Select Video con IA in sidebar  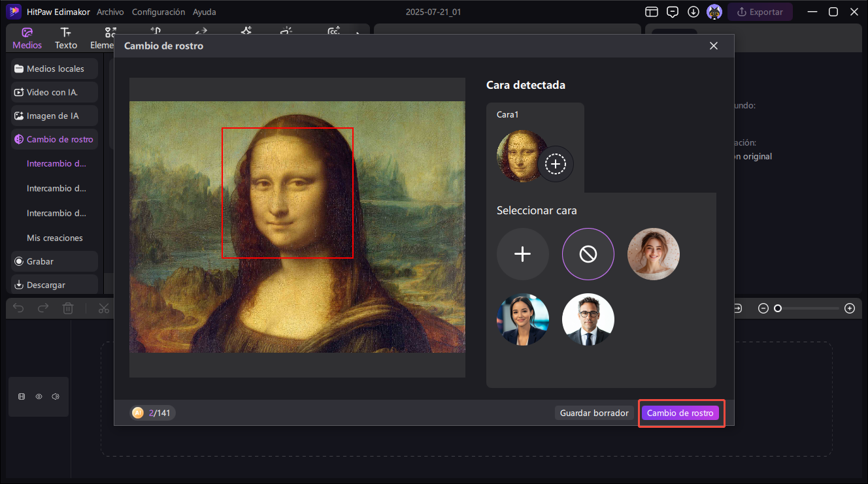coord(55,92)
